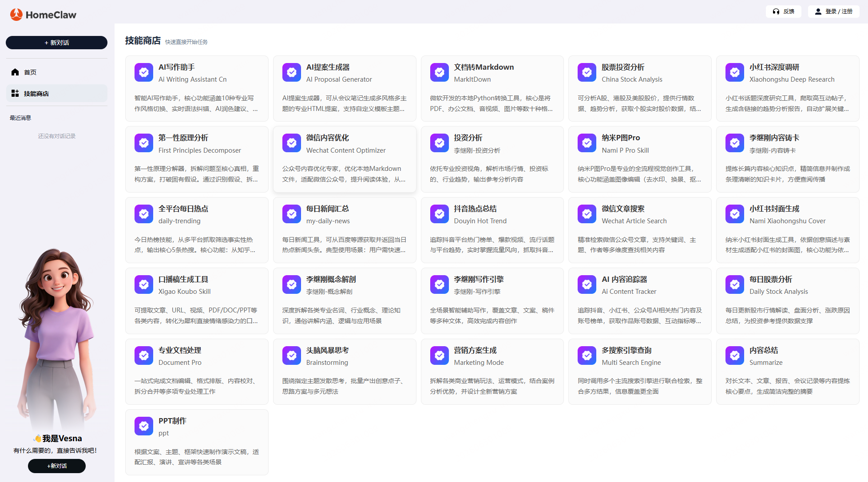The image size is (868, 482).
Task: Click China Stock Analysis subtitle
Action: pos(632,79)
